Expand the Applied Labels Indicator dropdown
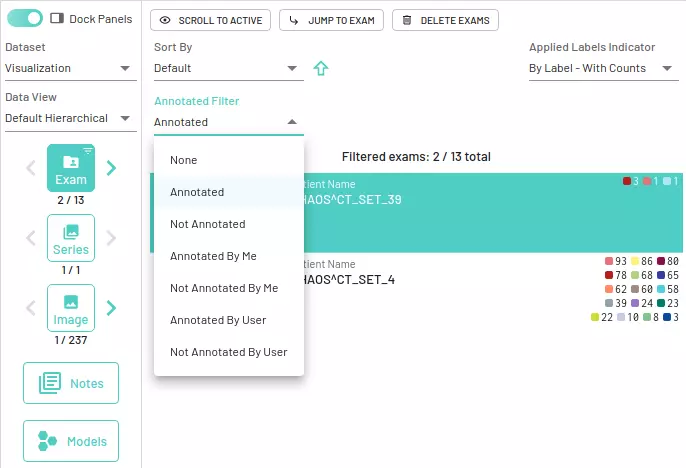The height and width of the screenshot is (468, 686). click(x=603, y=68)
